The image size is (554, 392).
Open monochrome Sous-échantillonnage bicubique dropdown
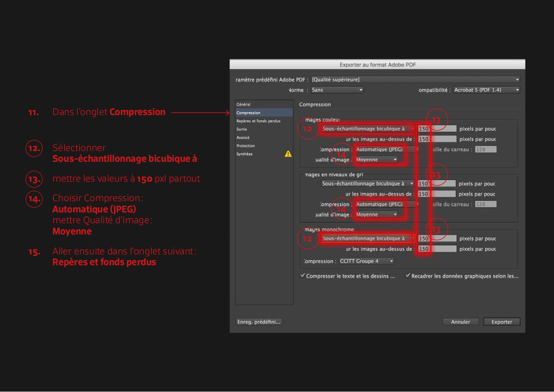[367, 238]
